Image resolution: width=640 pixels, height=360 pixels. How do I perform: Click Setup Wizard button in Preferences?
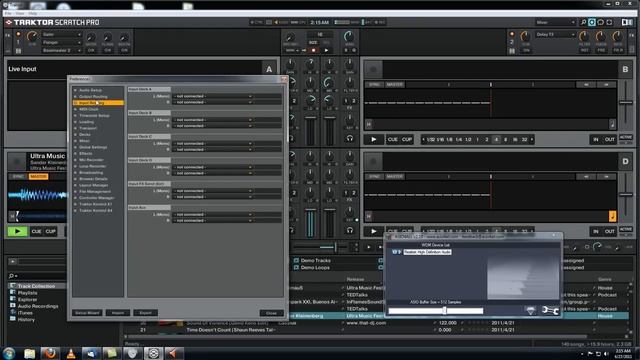87,313
